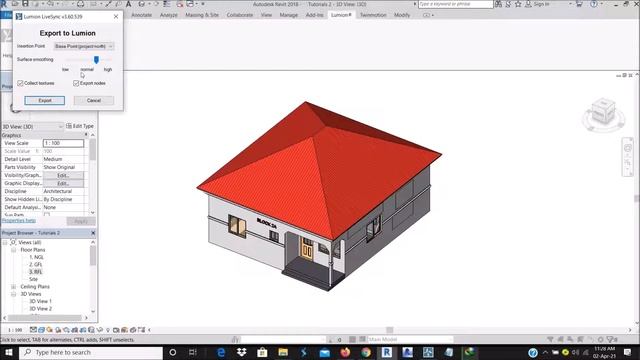
Task: Open File Explorer from taskbar
Action: (283, 352)
